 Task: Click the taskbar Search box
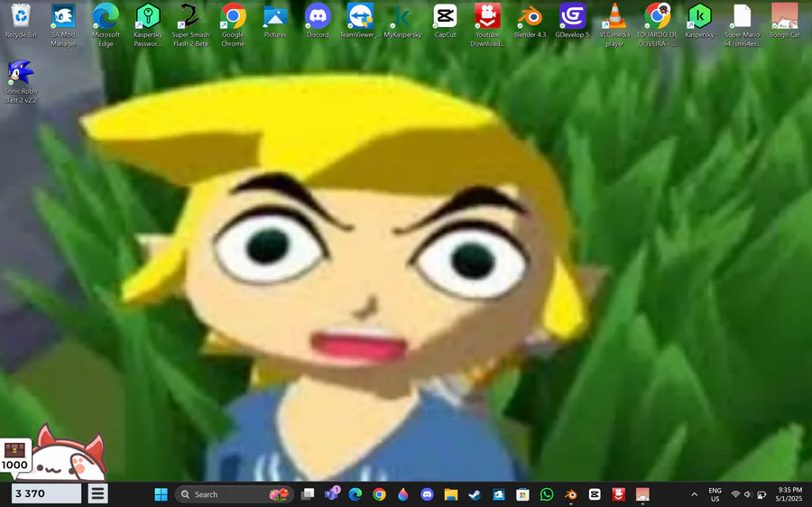(x=235, y=494)
